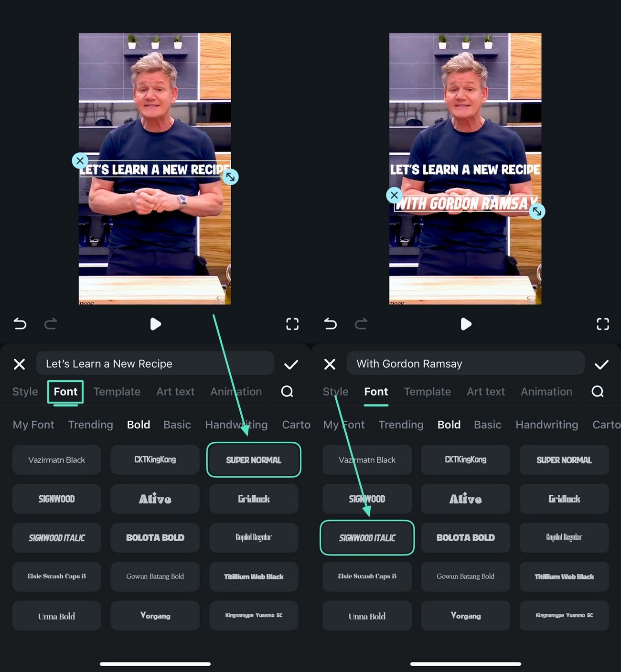
Task: Choose Alive font in left screen
Action: 155,499
